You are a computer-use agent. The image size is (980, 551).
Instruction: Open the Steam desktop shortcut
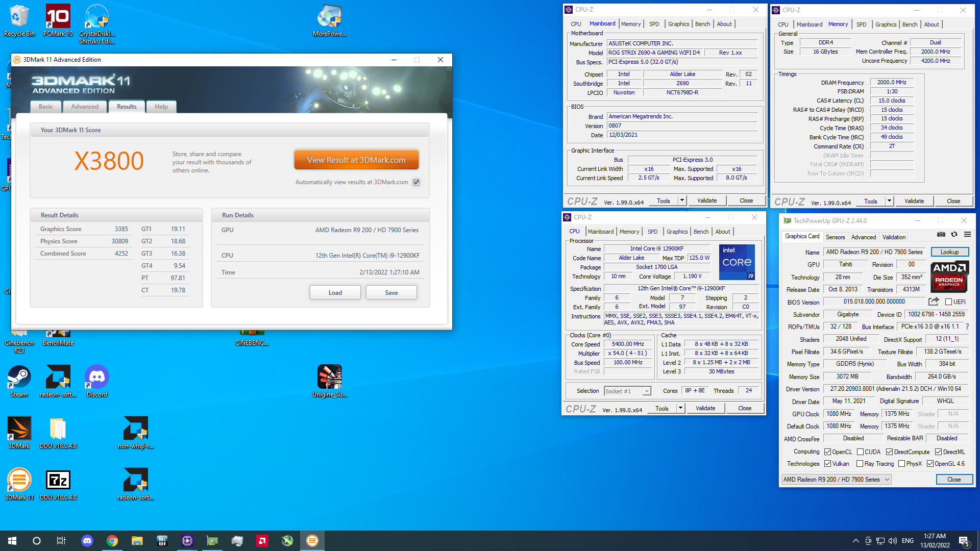click(x=19, y=381)
